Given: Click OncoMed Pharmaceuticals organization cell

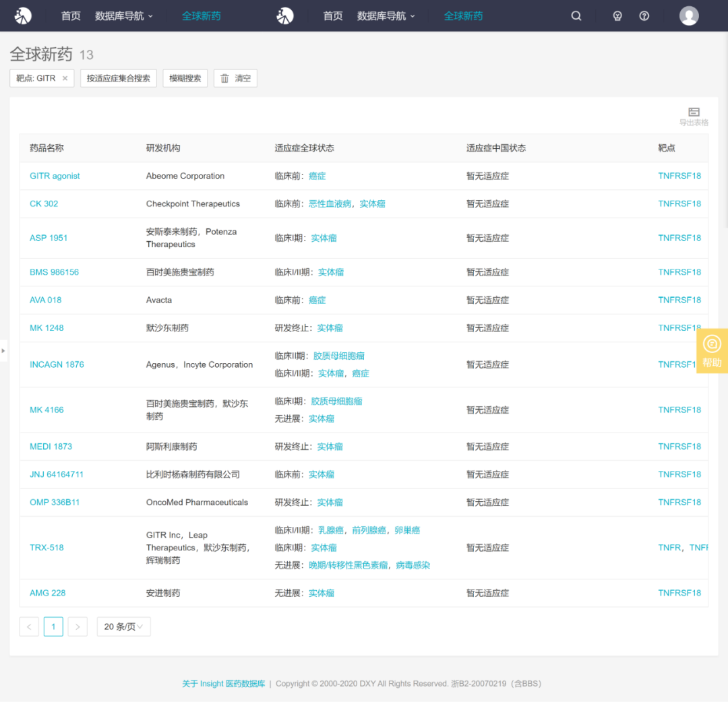Looking at the screenshot, I should coord(198,502).
